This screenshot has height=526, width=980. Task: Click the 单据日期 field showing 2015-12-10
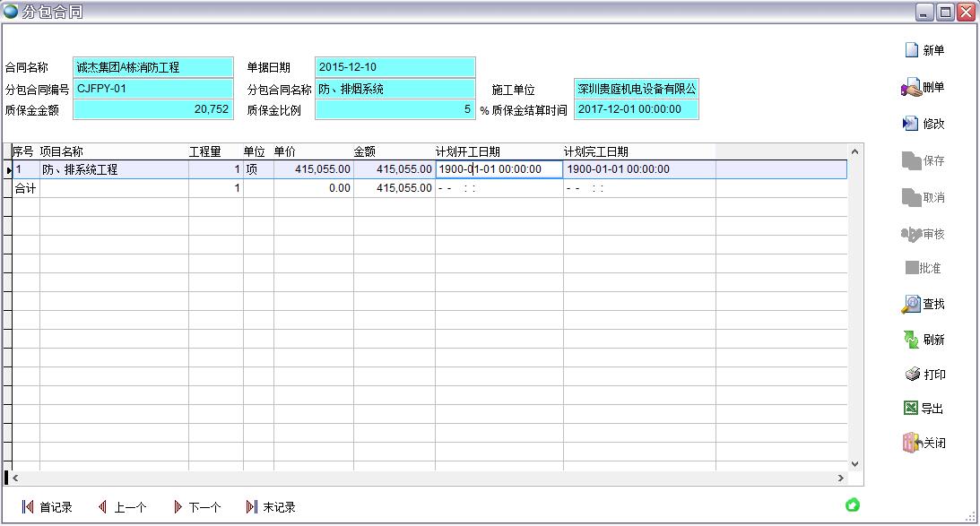coord(395,67)
